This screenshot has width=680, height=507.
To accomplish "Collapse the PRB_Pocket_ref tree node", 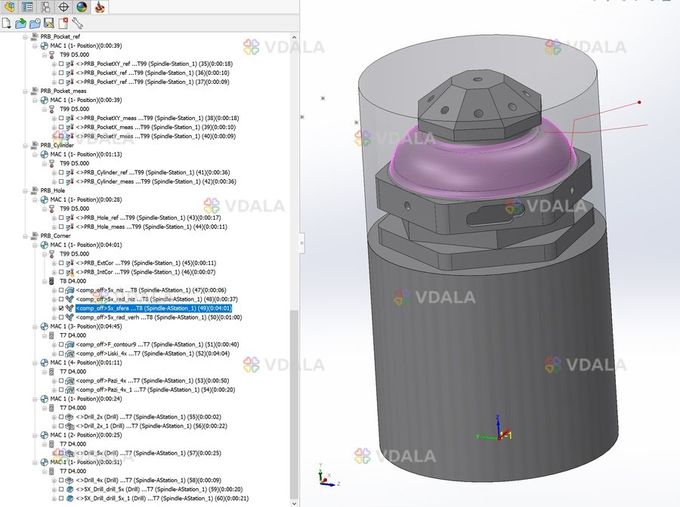I will click(x=24, y=36).
